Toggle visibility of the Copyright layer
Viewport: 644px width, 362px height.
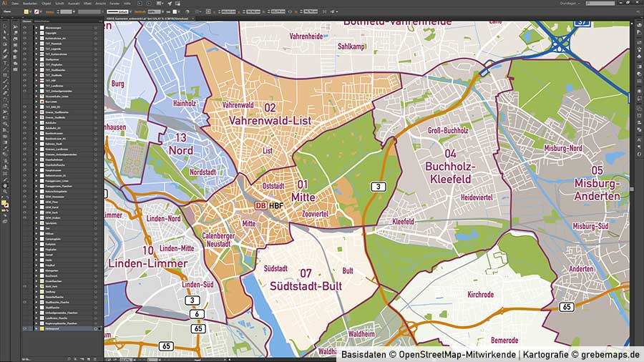(x=24, y=33)
